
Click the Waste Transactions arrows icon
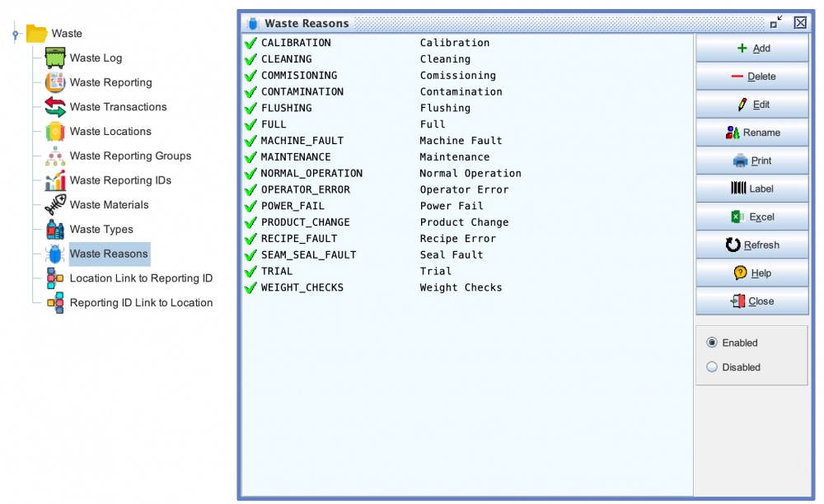(x=55, y=107)
